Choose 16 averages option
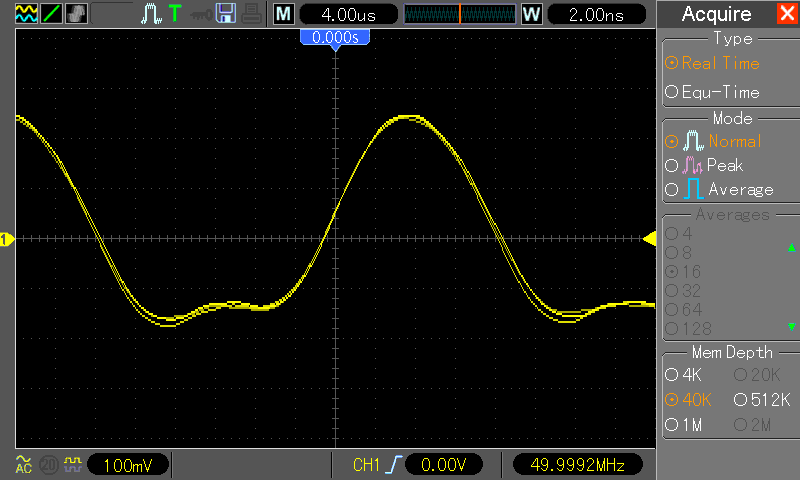 point(683,271)
